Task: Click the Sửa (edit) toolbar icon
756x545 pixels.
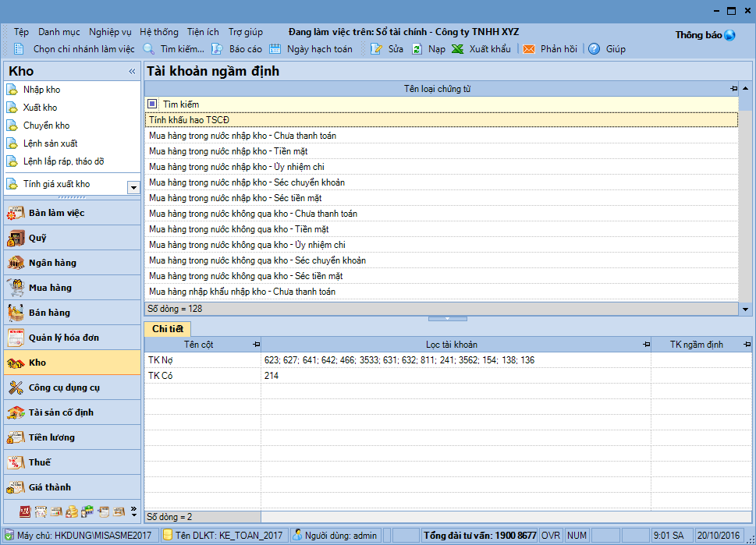Action: click(377, 49)
